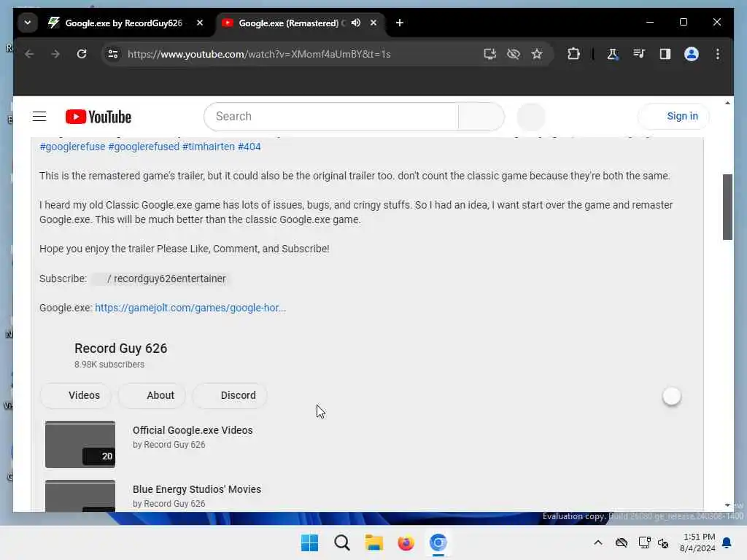Image resolution: width=747 pixels, height=560 pixels.
Task: Open the recordguy626entertainer subscribe link
Action: (160, 279)
